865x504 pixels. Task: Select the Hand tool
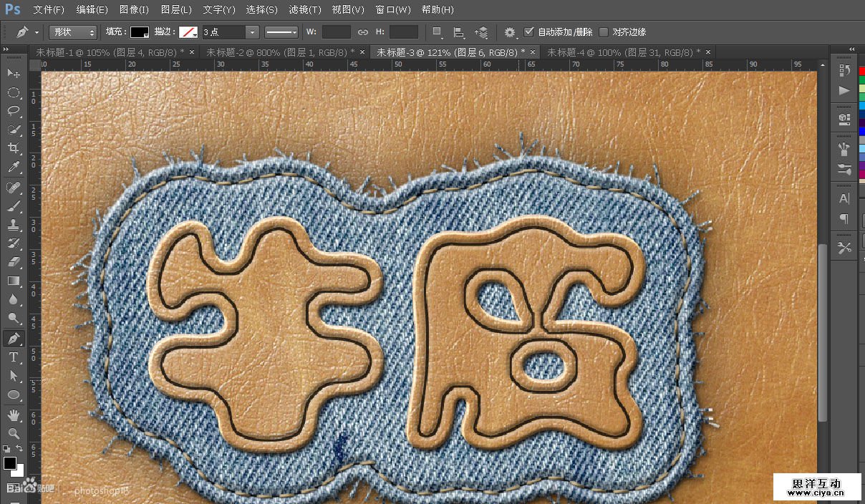(x=14, y=415)
